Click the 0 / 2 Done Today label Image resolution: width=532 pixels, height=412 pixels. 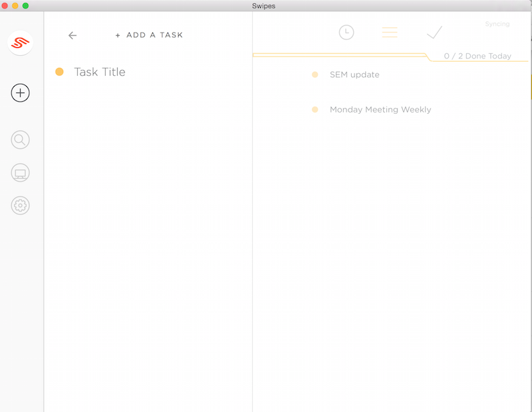point(477,56)
